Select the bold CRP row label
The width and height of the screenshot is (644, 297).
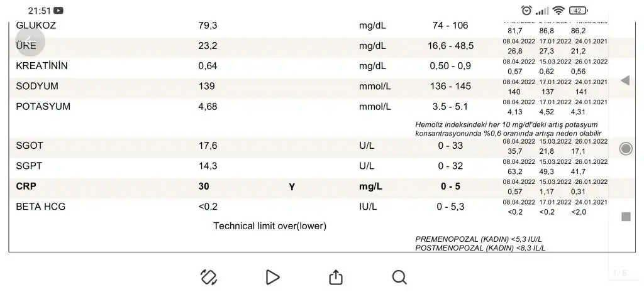(26, 186)
